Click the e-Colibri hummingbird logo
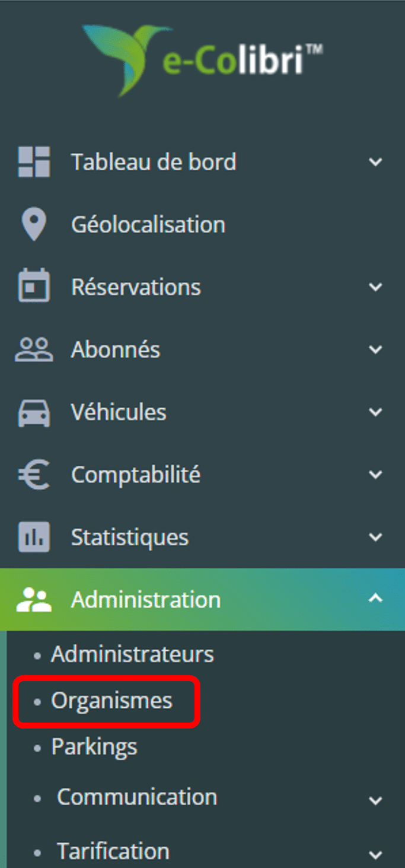405x868 pixels. click(x=202, y=61)
